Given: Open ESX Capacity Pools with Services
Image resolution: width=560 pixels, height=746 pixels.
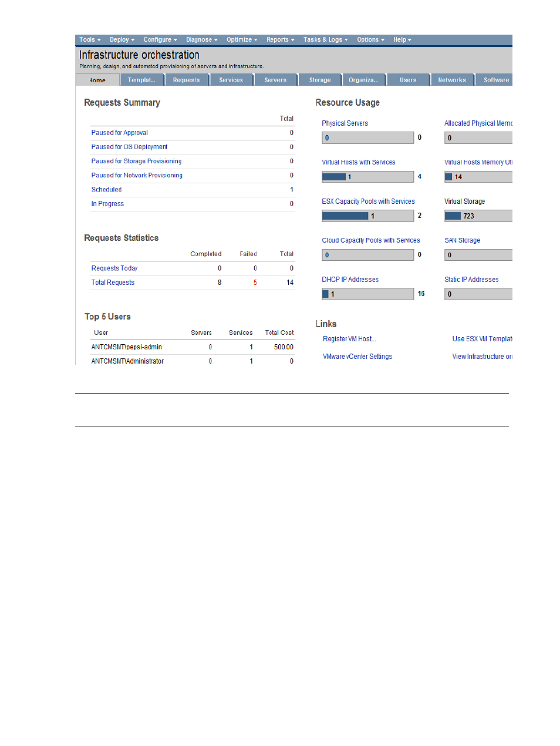Looking at the screenshot, I should [x=369, y=201].
